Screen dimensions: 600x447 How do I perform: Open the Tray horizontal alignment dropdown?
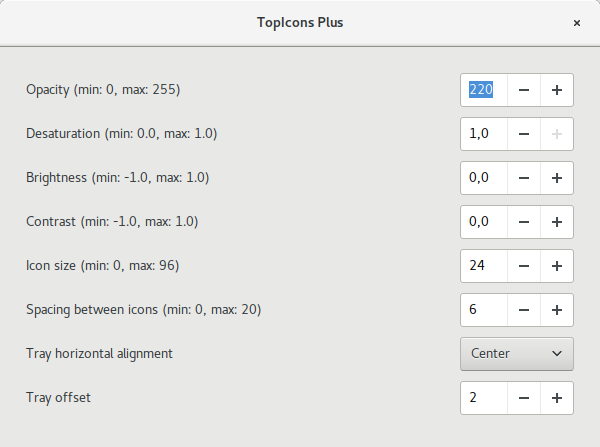tap(517, 354)
